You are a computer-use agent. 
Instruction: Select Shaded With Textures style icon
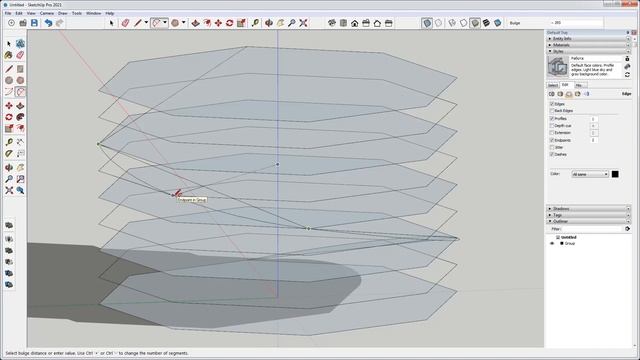486,23
